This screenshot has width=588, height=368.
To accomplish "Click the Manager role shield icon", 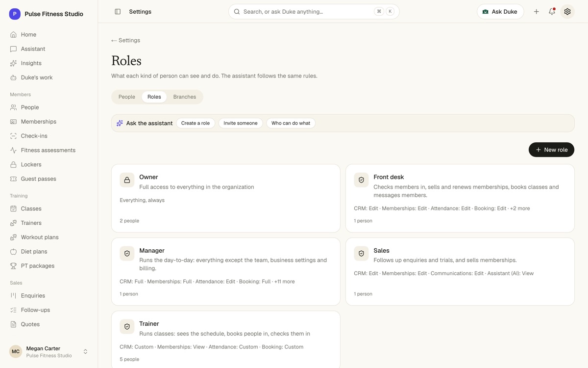I will (127, 253).
